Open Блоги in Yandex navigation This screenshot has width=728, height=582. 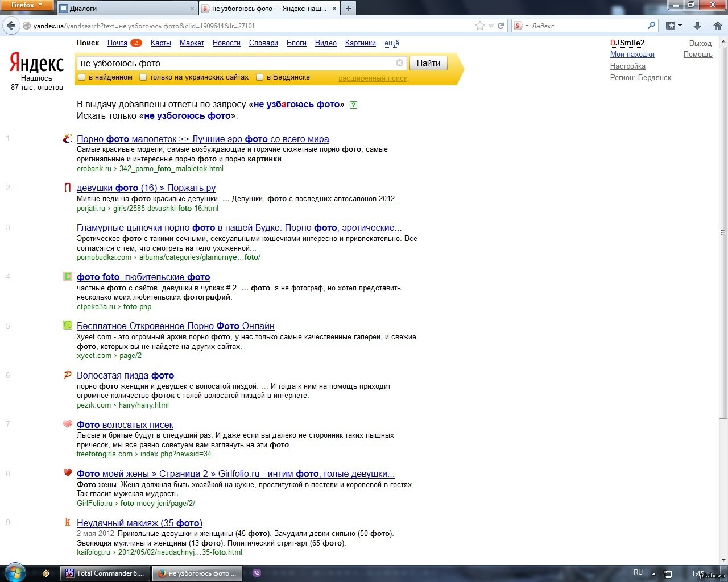tap(296, 43)
